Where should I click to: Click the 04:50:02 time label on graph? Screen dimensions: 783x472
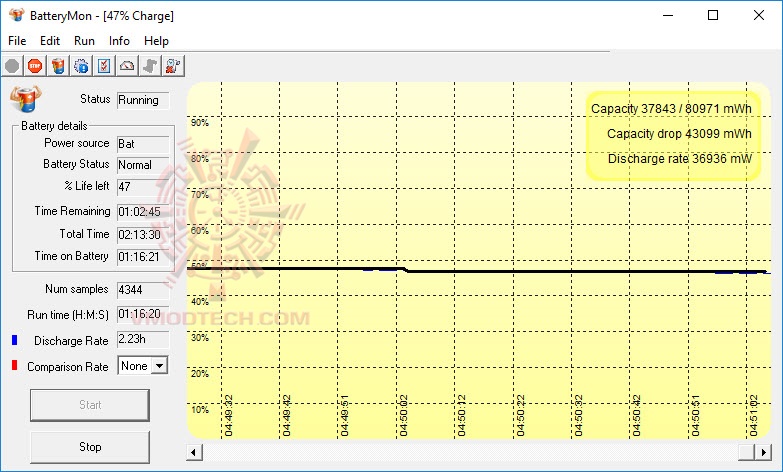[403, 416]
